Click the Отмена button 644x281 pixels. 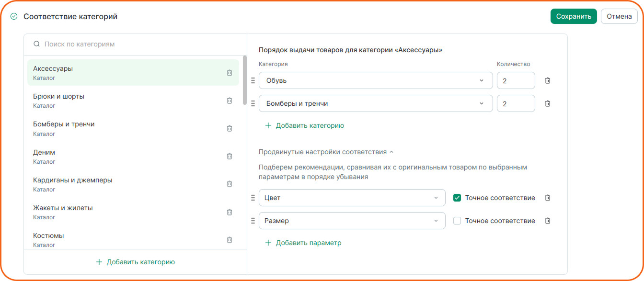(x=619, y=16)
